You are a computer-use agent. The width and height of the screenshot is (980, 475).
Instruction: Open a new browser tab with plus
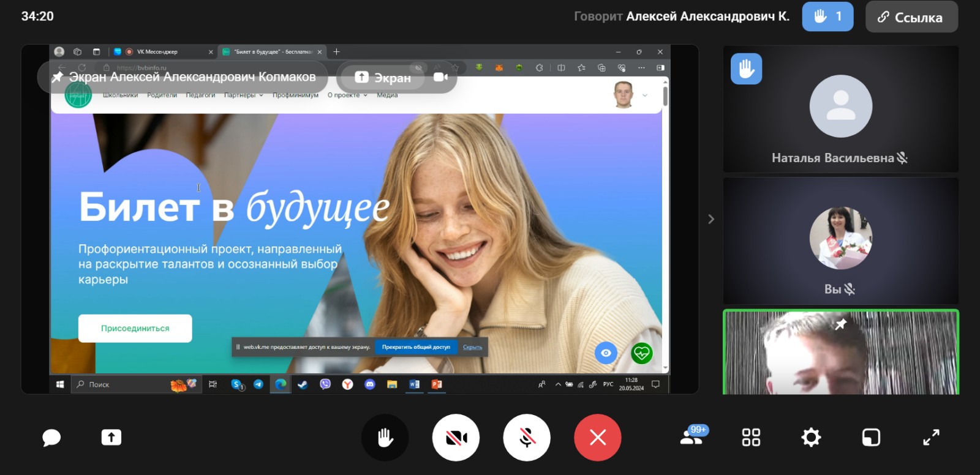(x=336, y=52)
